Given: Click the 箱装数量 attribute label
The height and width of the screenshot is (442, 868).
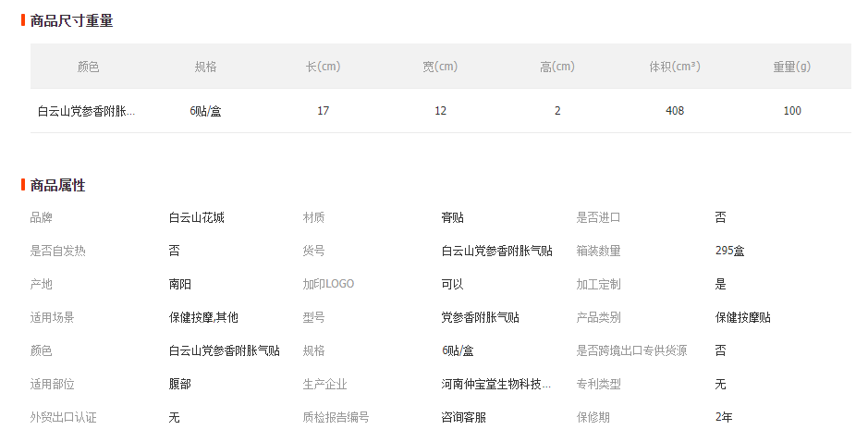Looking at the screenshot, I should (598, 251).
